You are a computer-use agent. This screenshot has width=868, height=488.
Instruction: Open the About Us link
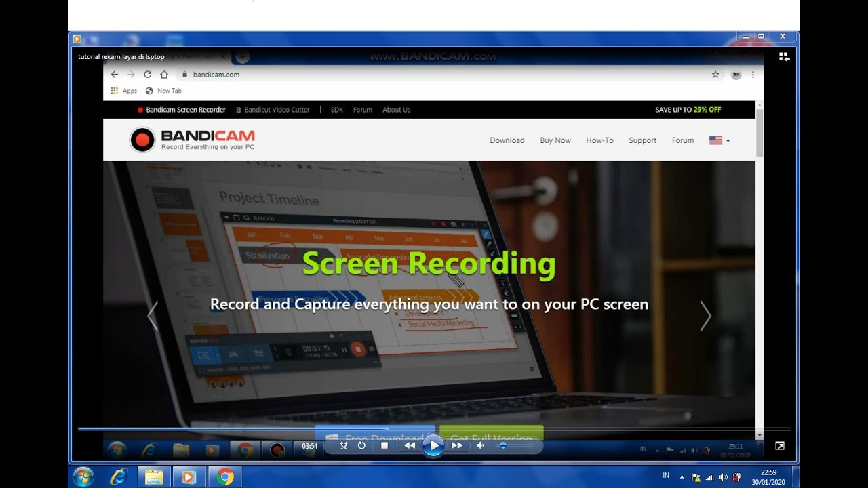(397, 110)
